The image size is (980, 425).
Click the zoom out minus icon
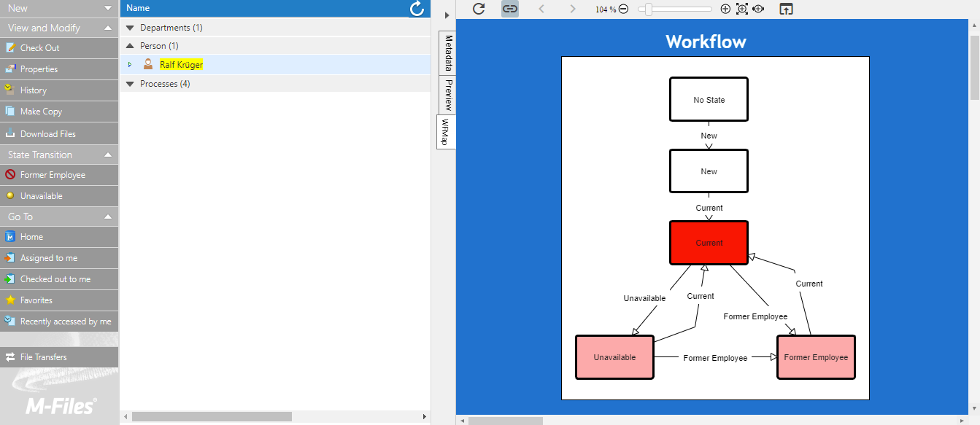pos(623,9)
